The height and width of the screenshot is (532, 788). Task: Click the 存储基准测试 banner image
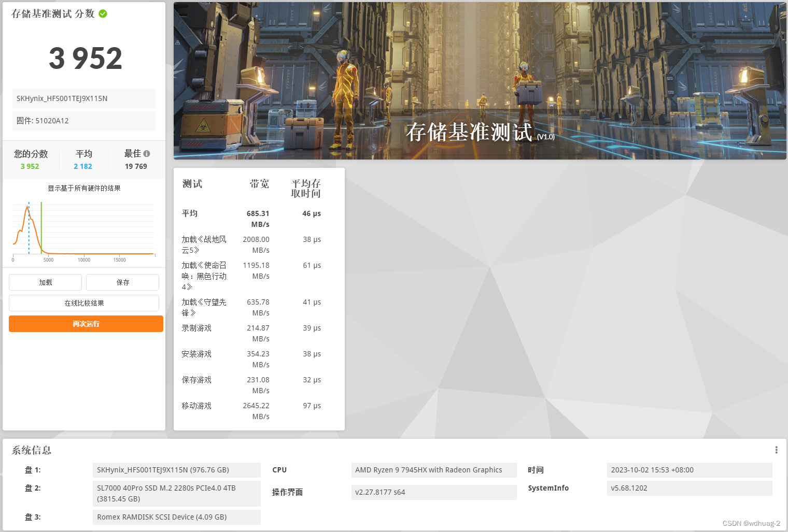pos(480,81)
